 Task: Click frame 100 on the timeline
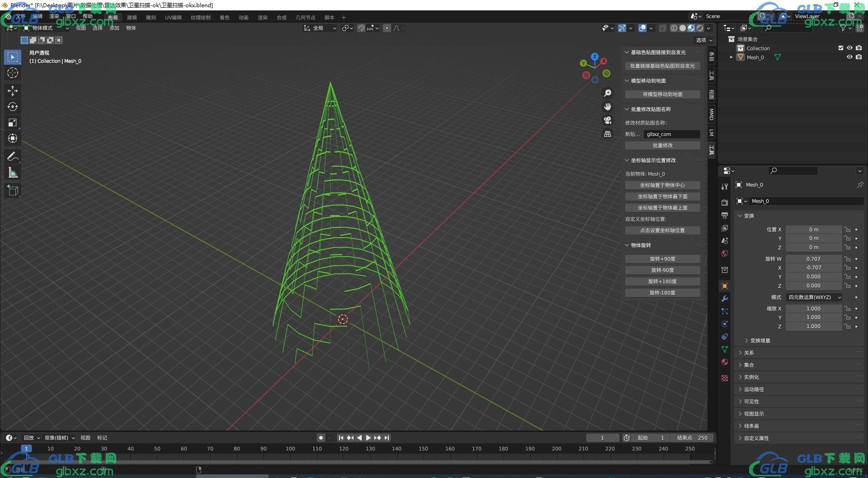pyautogui.click(x=290, y=449)
